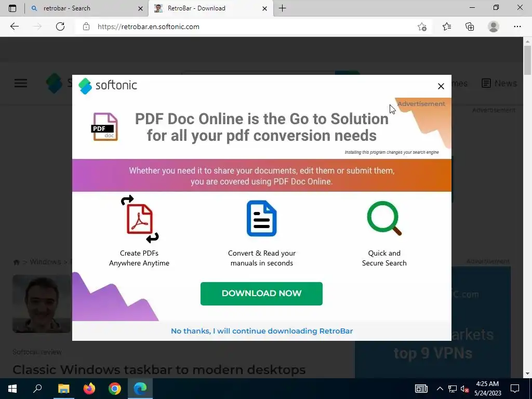The image size is (532, 399).
Task: Add this page to favorites
Action: 422,26
